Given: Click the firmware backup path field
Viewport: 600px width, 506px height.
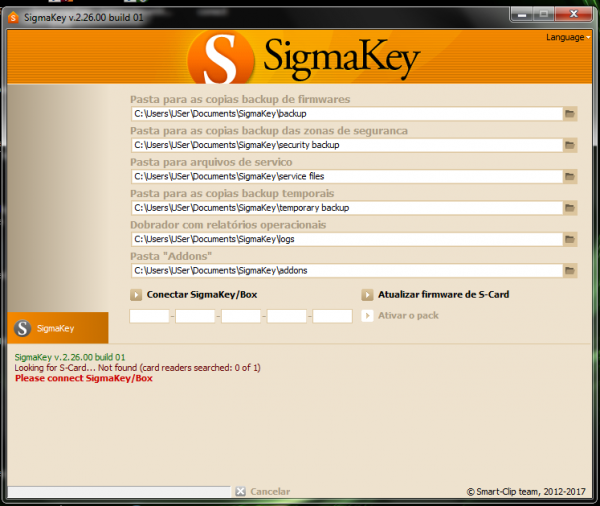Looking at the screenshot, I should [347, 114].
